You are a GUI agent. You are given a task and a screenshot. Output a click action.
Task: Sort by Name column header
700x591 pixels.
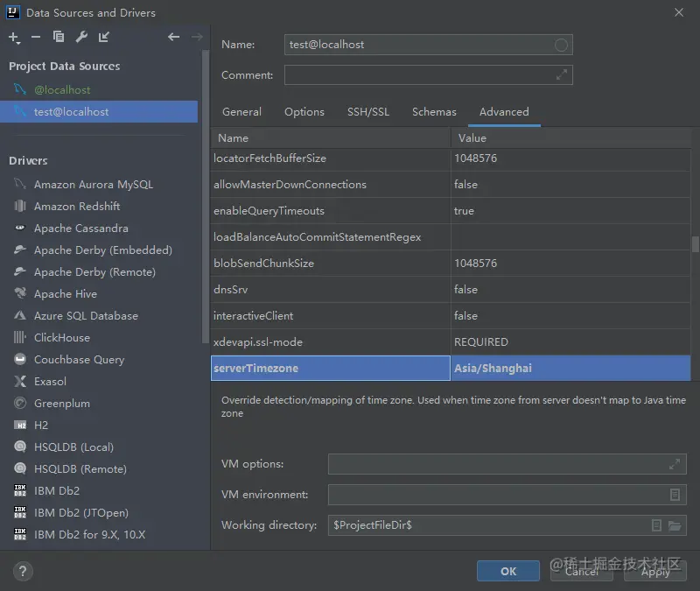point(331,138)
